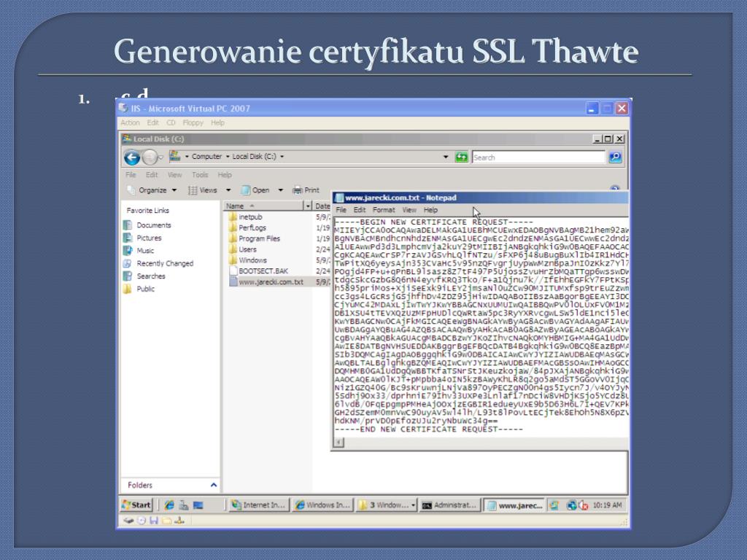Click Server Manager Quick Launch icon

(183, 505)
